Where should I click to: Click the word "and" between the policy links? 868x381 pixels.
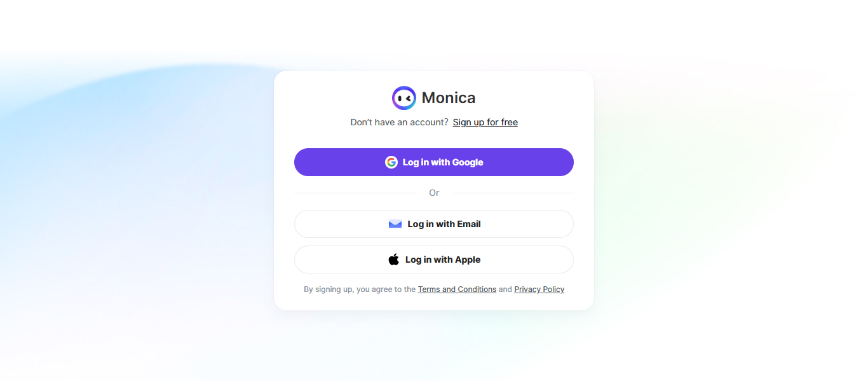pyautogui.click(x=505, y=289)
